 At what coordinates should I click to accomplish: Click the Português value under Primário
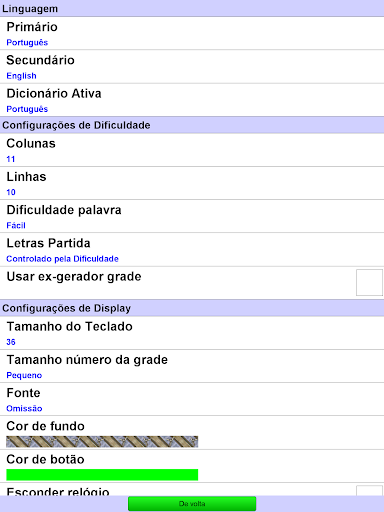27,43
